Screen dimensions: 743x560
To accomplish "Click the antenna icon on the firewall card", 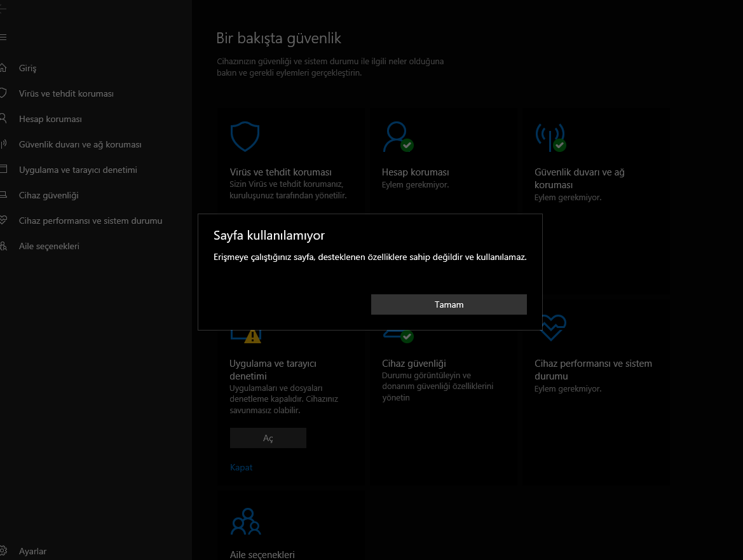I will [x=550, y=137].
